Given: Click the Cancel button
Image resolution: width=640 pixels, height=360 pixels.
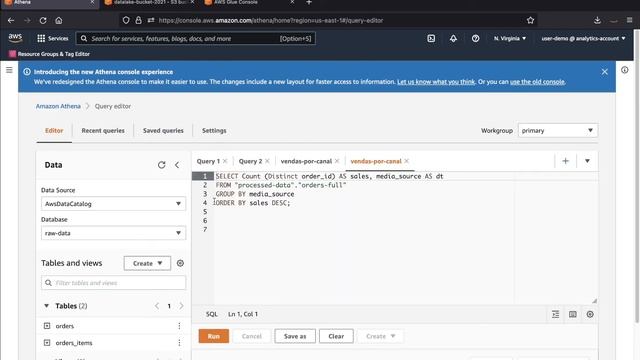Looking at the screenshot, I should click(251, 336).
